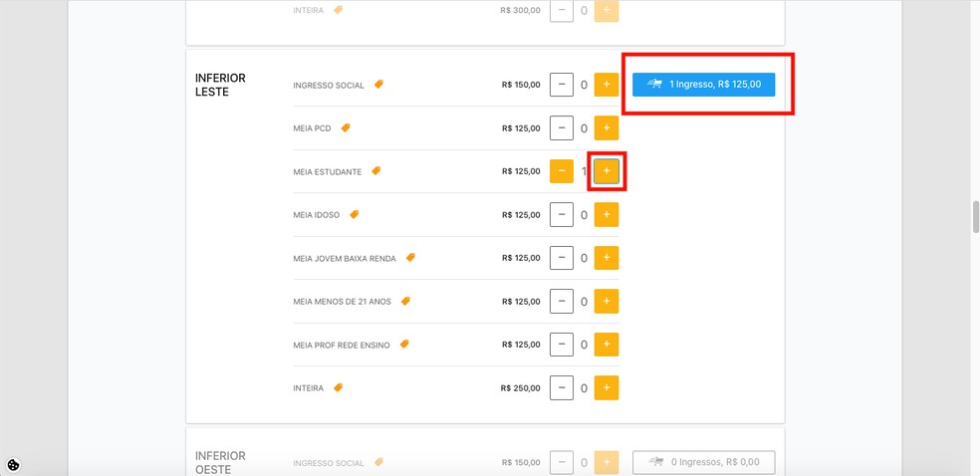
Task: Add one MEIA IDOSO ticket
Action: tap(607, 214)
